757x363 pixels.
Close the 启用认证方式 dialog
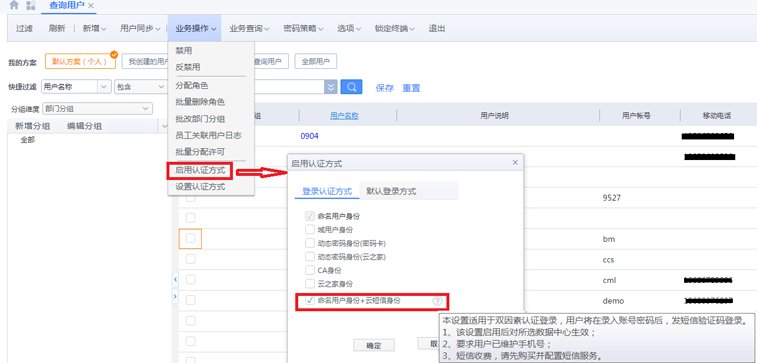tap(515, 163)
